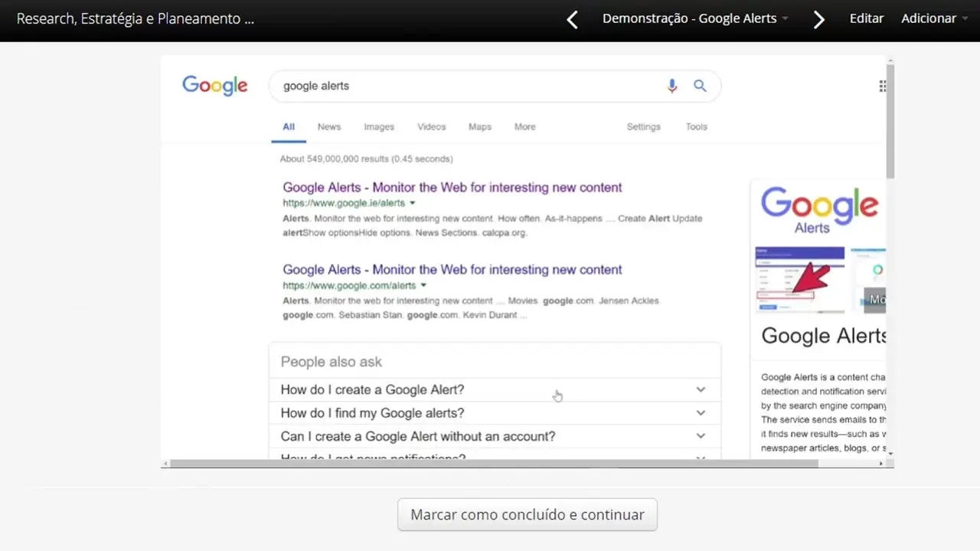Viewport: 980px width, 551px height.
Task: Switch to the Videos tab
Action: [431, 127]
